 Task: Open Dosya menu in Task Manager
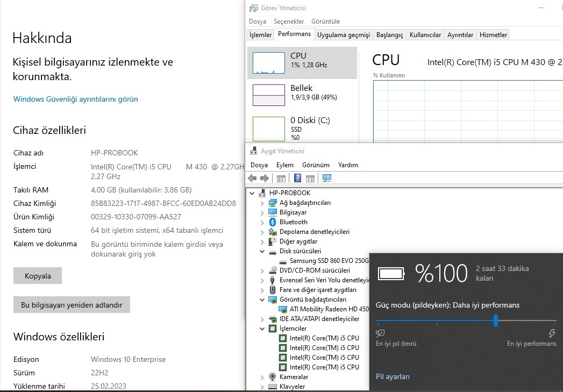(x=258, y=22)
